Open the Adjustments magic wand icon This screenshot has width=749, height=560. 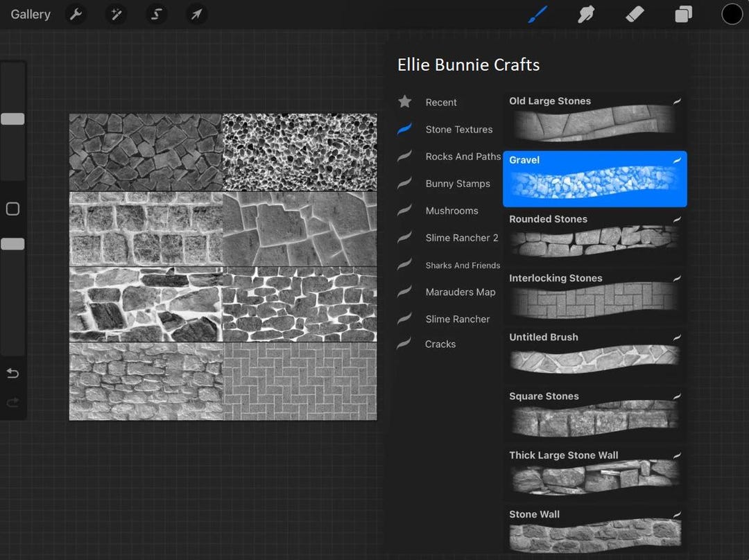click(x=116, y=14)
